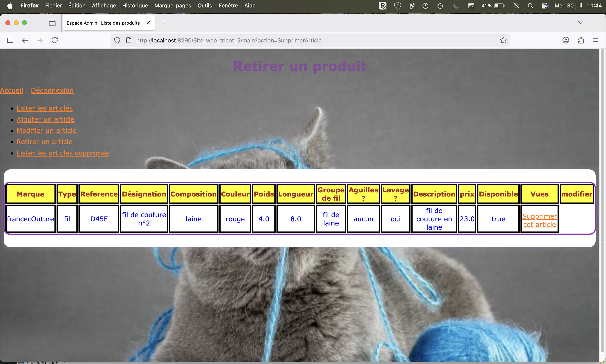The image size is (606, 364).
Task: Open the Firefox account profile icon
Action: click(566, 40)
